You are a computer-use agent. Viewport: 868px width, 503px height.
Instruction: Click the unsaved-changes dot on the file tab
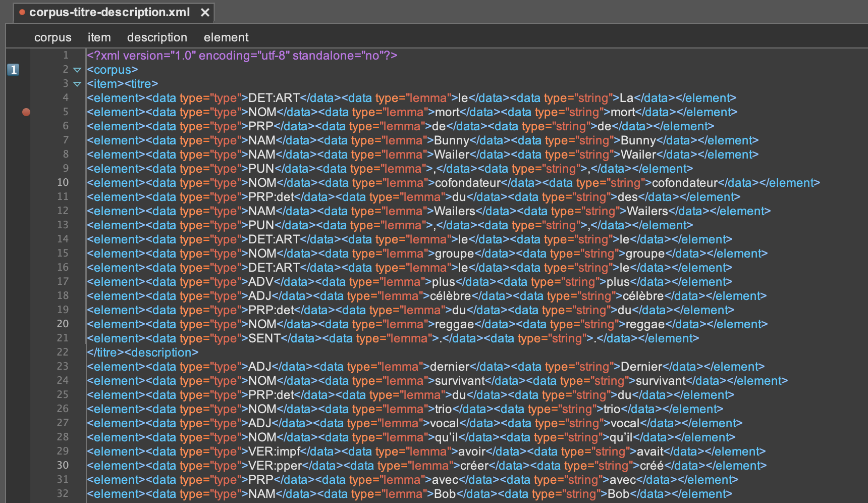pos(22,12)
